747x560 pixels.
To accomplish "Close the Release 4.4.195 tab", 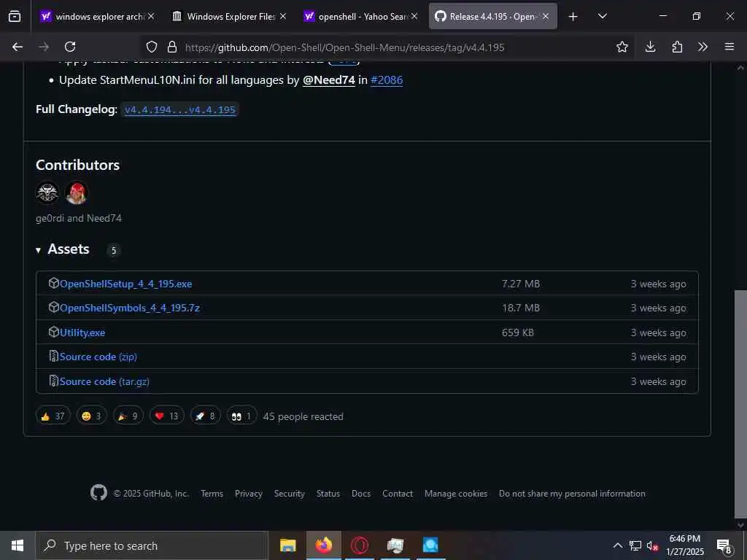I will (x=546, y=16).
